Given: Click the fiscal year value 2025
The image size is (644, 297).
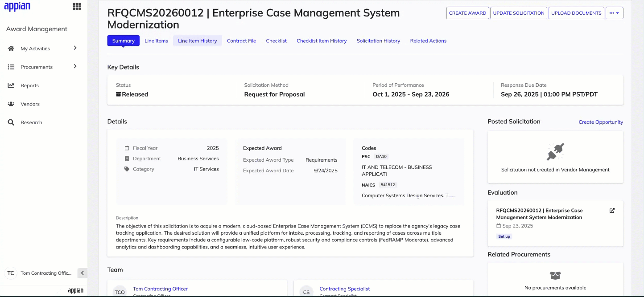Looking at the screenshot, I should coord(213,148).
